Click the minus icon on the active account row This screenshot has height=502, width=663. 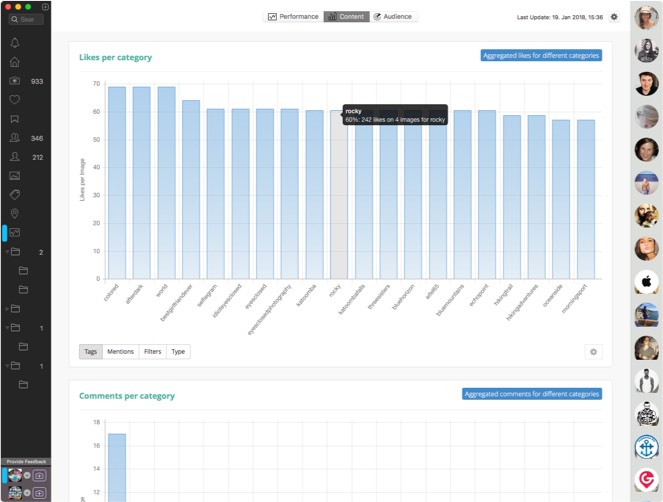[x=27, y=475]
